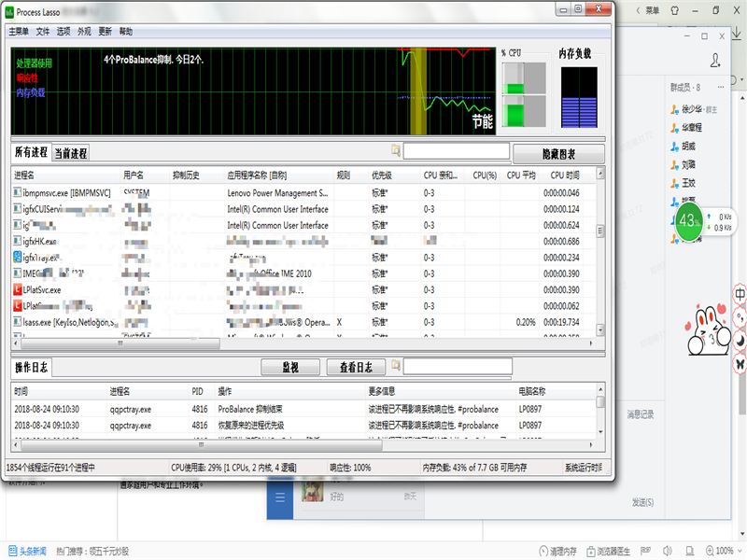
Task: Click the add member icon in chat
Action: point(715,61)
